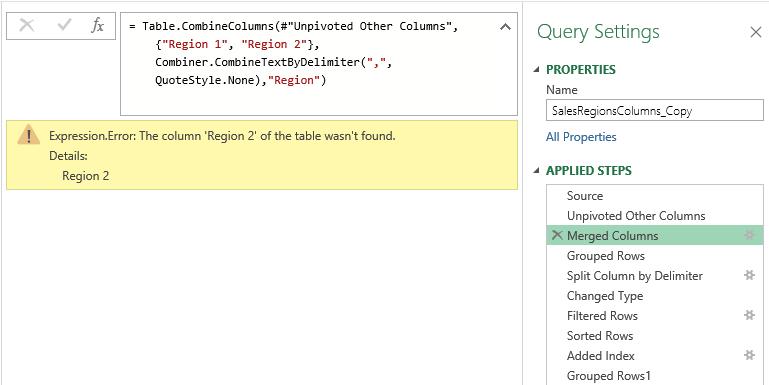Collapse the PROPERTIES section
769x385 pixels.
536,70
